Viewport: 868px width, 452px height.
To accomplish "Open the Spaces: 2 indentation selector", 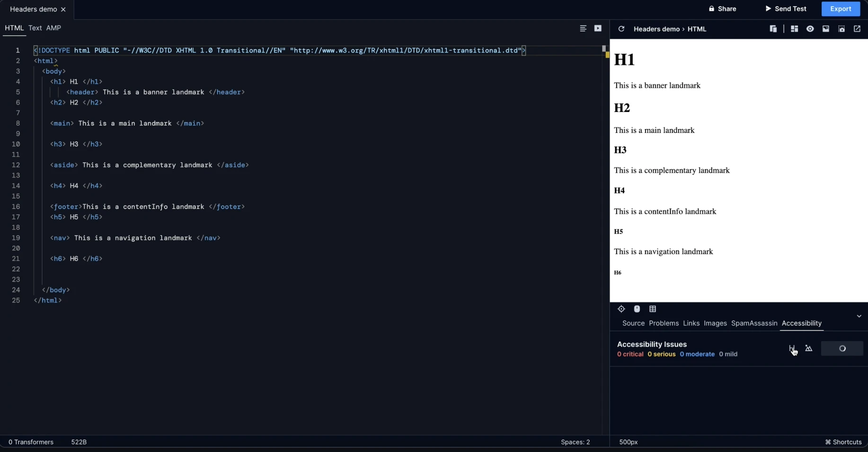I will [x=575, y=442].
